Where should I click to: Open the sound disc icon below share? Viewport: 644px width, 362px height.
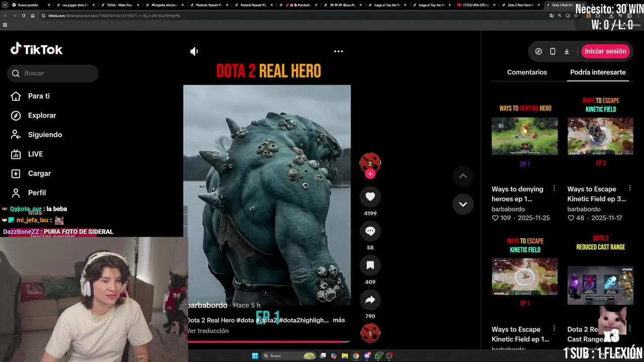coord(370,333)
